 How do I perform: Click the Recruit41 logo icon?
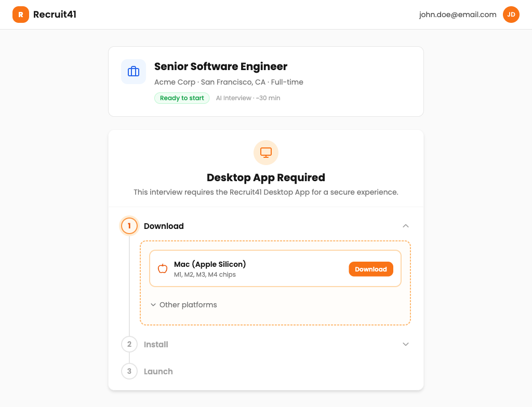point(21,15)
